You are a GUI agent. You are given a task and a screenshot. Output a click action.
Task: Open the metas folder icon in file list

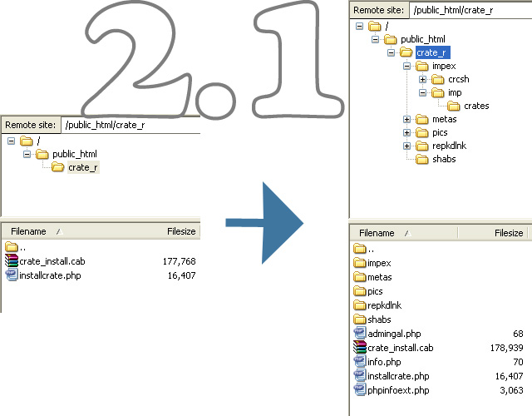click(360, 277)
